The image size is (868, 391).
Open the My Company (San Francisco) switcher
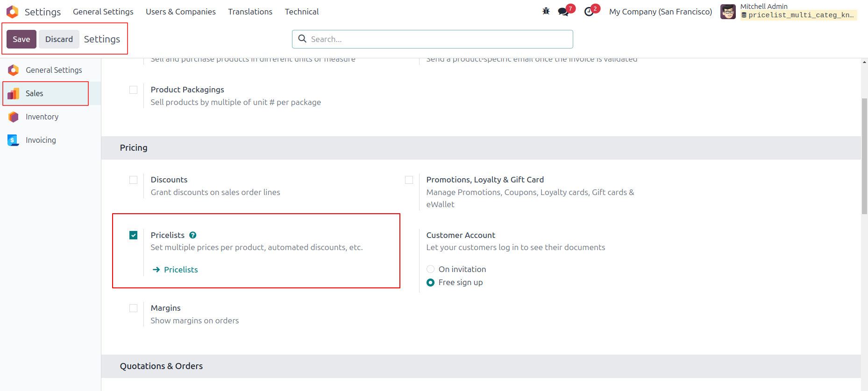tap(661, 12)
